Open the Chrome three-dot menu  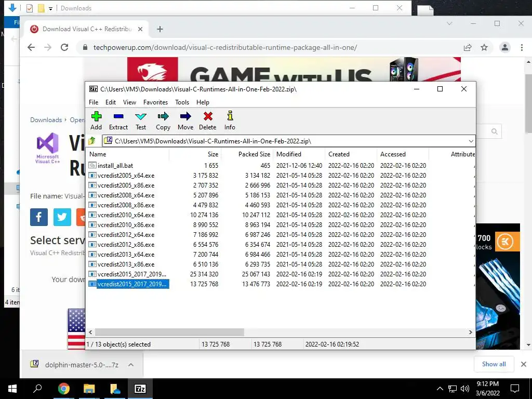click(522, 47)
